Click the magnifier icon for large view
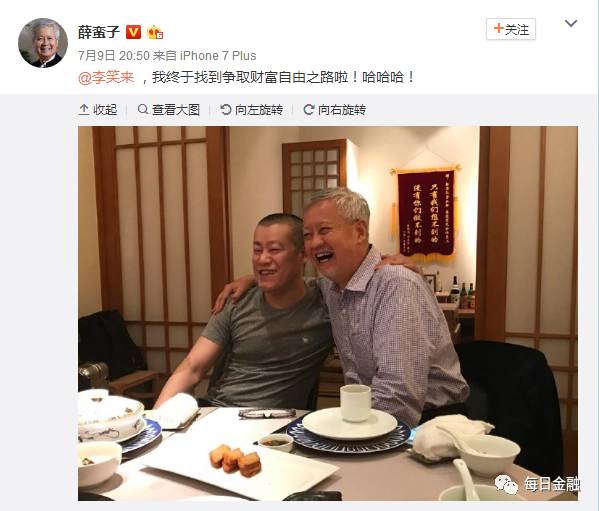 click(x=143, y=110)
